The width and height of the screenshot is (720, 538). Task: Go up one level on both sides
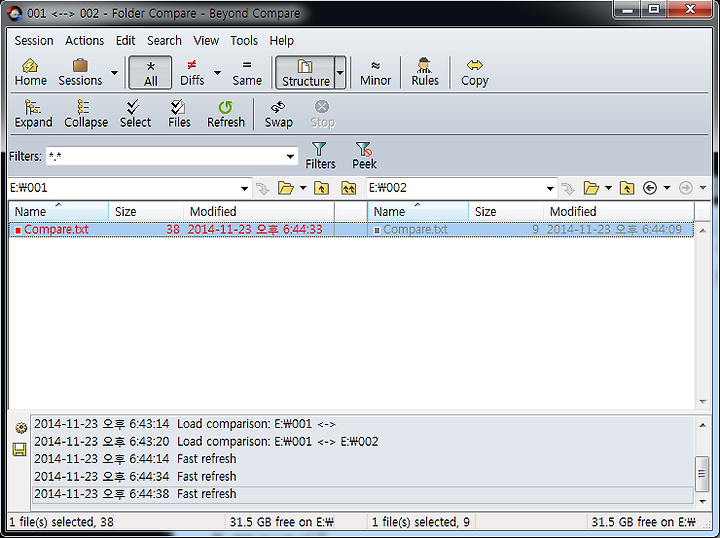pos(349,188)
